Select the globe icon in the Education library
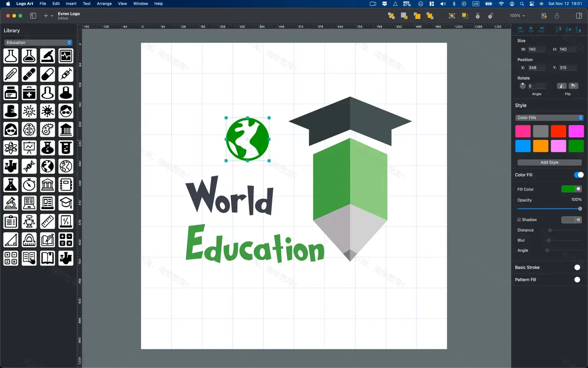This screenshot has width=588, height=368. coord(47,166)
